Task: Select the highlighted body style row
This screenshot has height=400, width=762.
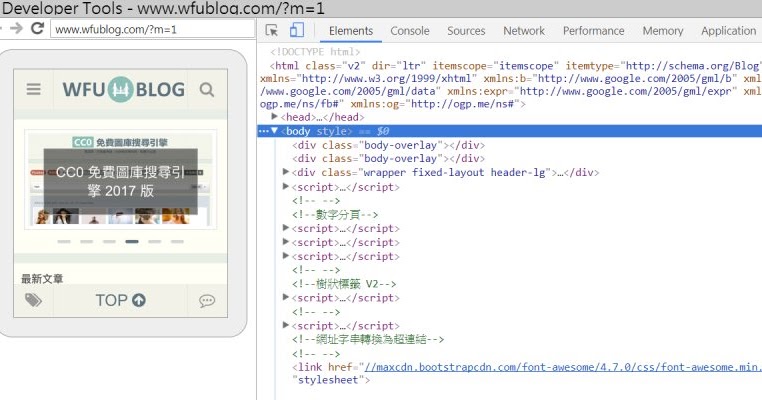Action: [509, 131]
